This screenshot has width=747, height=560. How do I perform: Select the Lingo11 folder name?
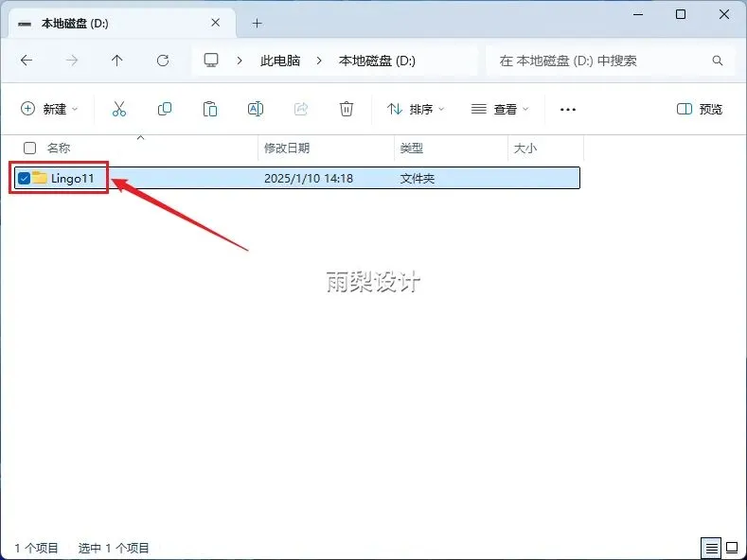(72, 179)
